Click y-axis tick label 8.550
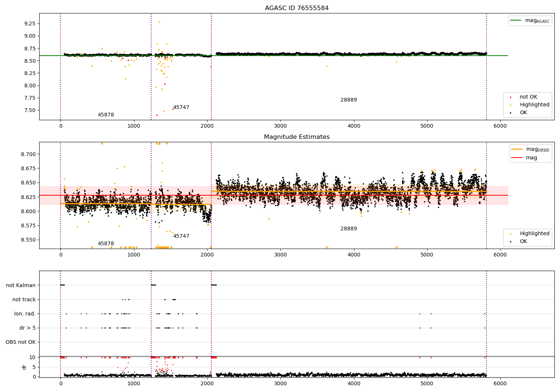Image resolution: width=560 pixels, height=392 pixels. tap(28, 240)
